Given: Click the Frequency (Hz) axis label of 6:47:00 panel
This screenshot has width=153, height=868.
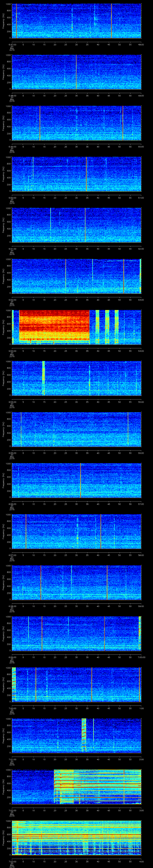Looking at the screenshot, I should tap(3, 21).
